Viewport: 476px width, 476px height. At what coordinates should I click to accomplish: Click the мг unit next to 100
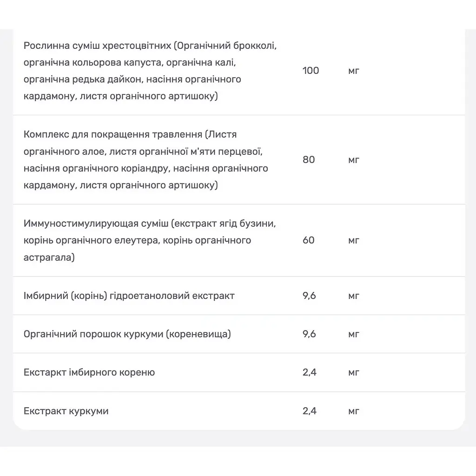pyautogui.click(x=354, y=71)
